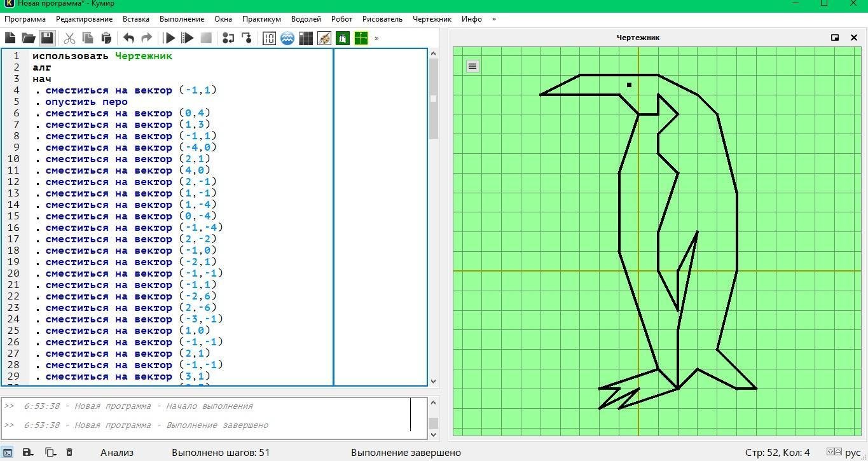Start step-by-step execution

click(x=187, y=38)
